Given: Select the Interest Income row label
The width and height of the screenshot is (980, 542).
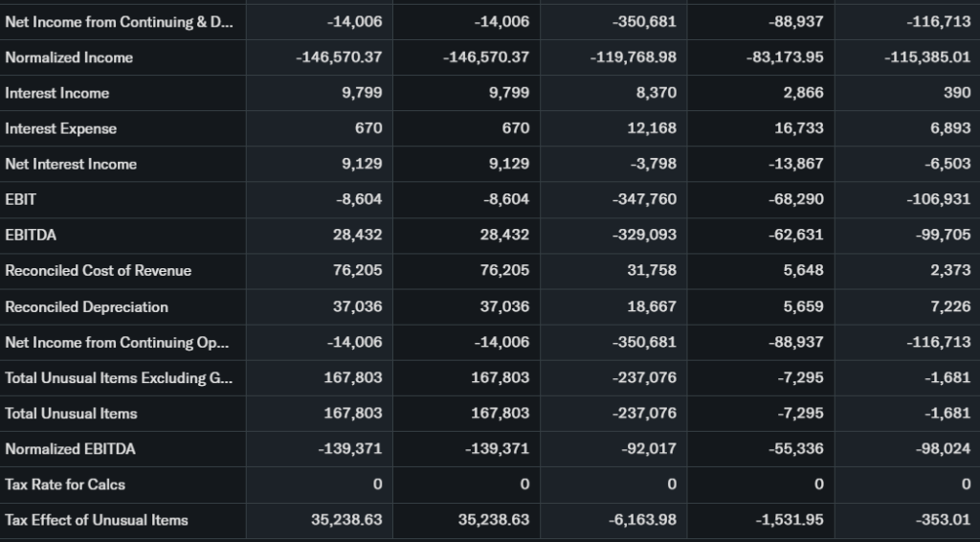Looking at the screenshot, I should [57, 93].
